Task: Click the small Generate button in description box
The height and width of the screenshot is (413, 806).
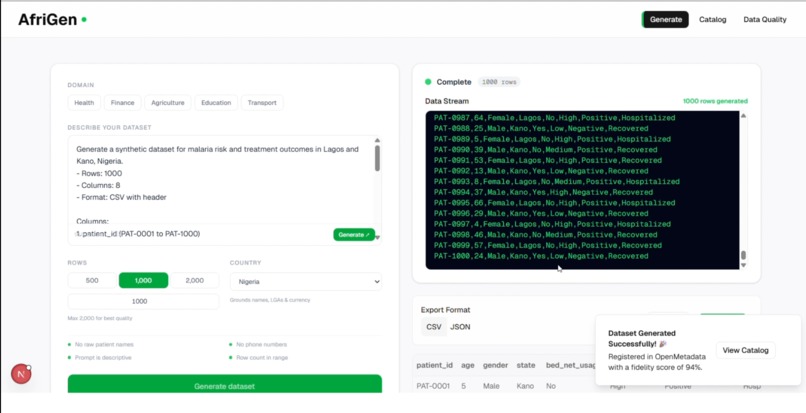Action: point(354,235)
